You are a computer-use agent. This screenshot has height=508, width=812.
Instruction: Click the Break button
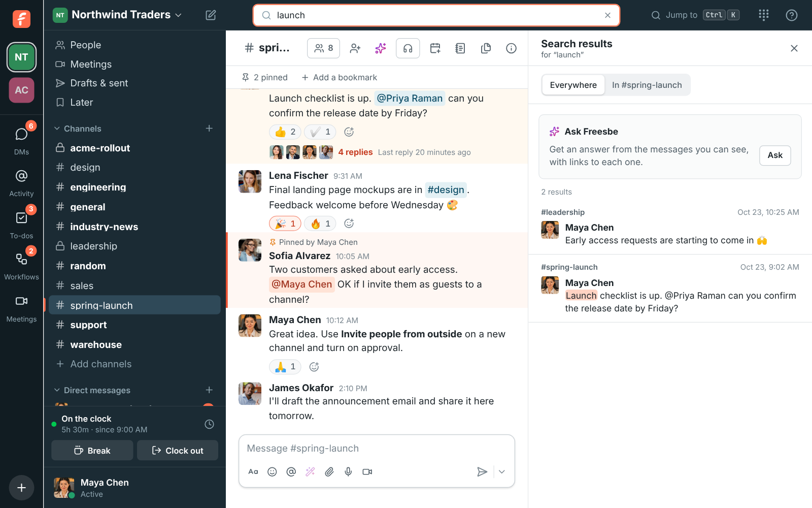point(92,451)
